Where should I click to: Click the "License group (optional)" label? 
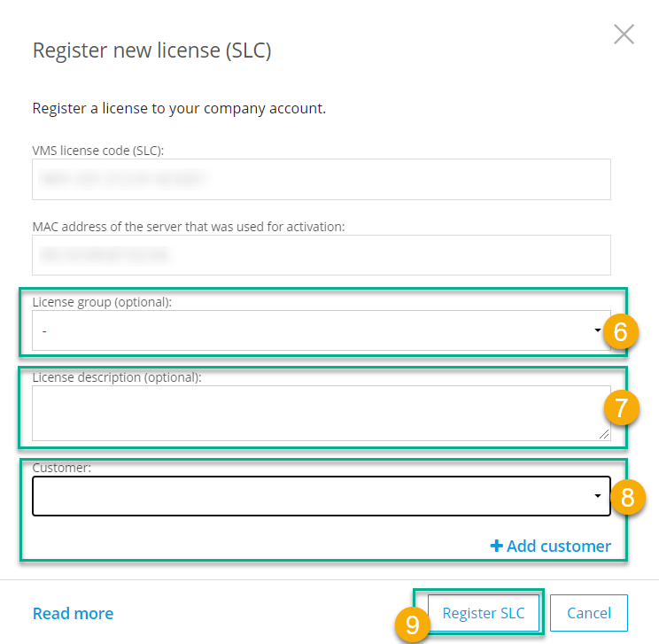(102, 301)
